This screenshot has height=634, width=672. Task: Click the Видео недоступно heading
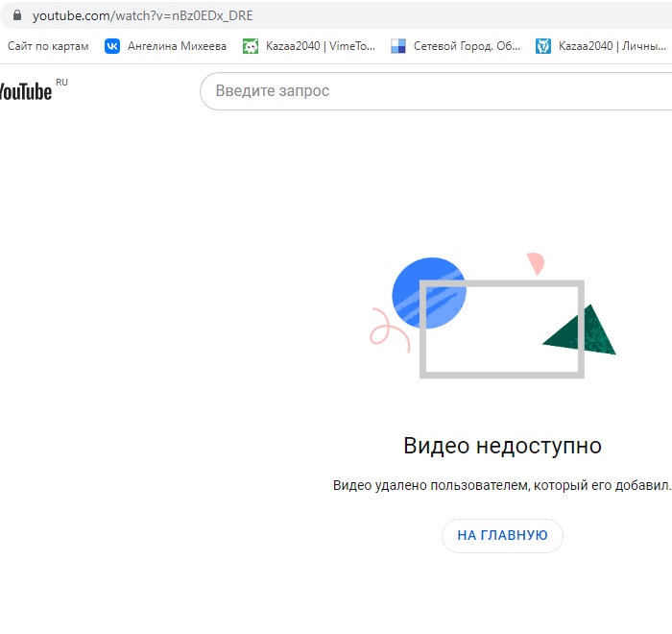click(x=502, y=446)
